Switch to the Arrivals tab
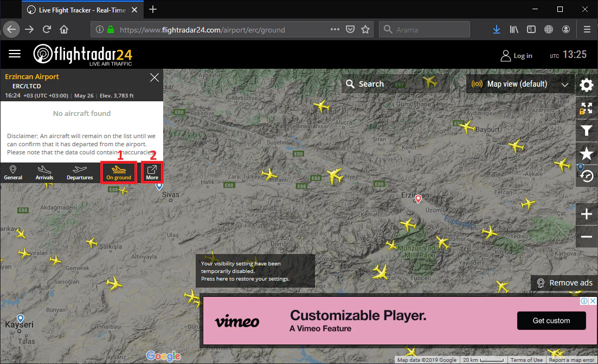 (x=44, y=173)
